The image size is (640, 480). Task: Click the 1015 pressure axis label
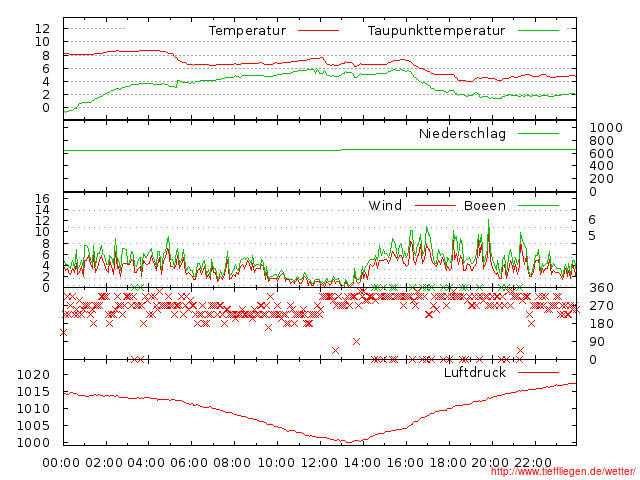point(33,392)
